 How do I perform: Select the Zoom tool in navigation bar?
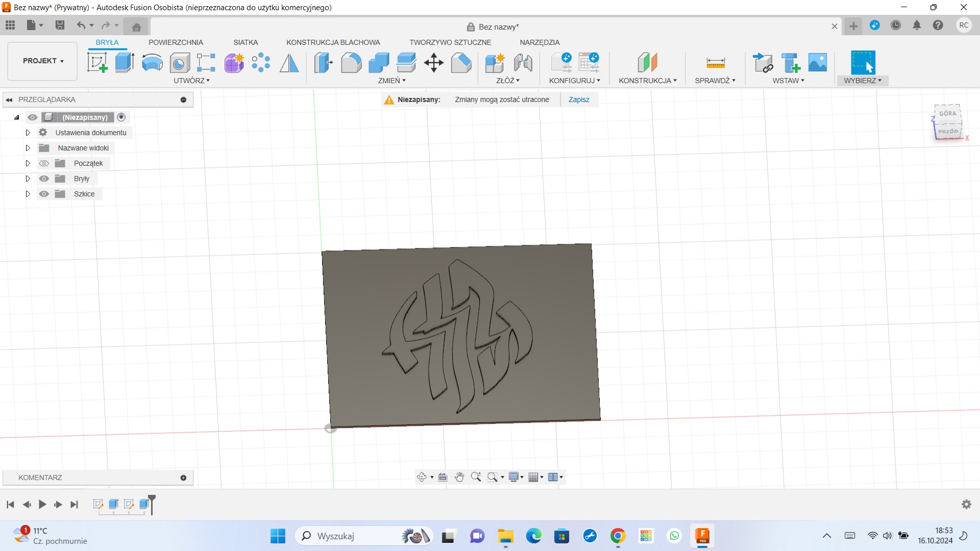coord(476,477)
